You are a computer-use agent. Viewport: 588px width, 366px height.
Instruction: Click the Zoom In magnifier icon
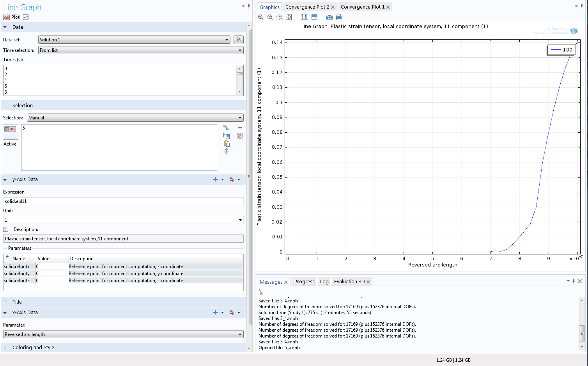click(261, 17)
